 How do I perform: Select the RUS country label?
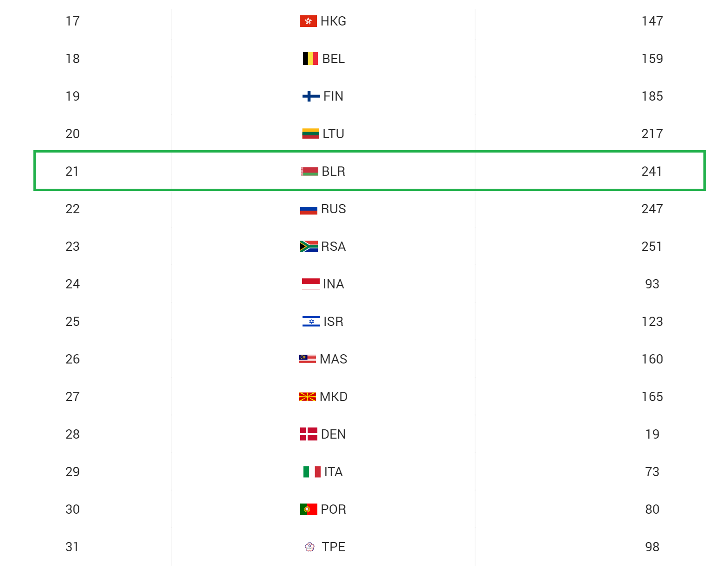pos(333,209)
